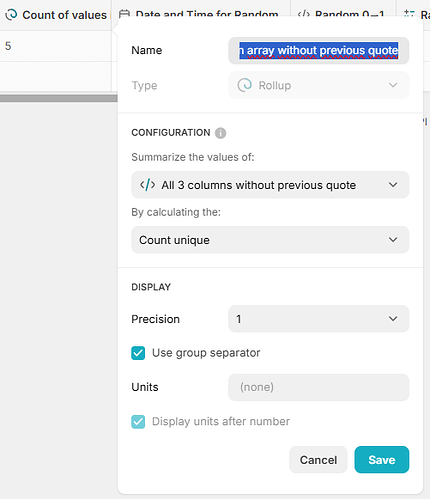Open the Precision dropdown
The height and width of the screenshot is (499, 430).
coord(319,319)
